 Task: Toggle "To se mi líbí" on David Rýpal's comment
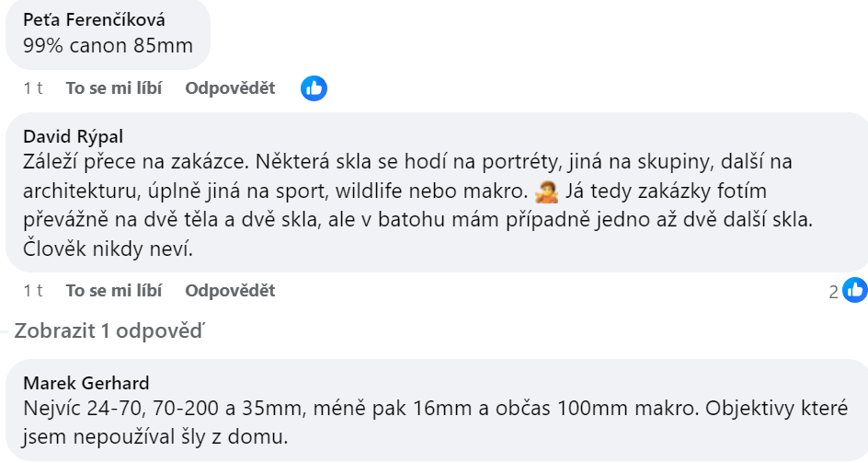click(114, 291)
